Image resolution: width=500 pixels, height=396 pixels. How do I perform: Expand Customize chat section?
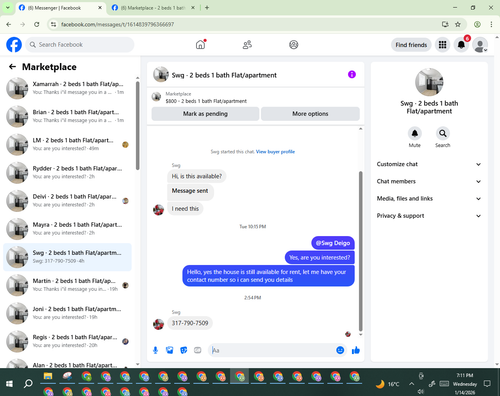[429, 164]
